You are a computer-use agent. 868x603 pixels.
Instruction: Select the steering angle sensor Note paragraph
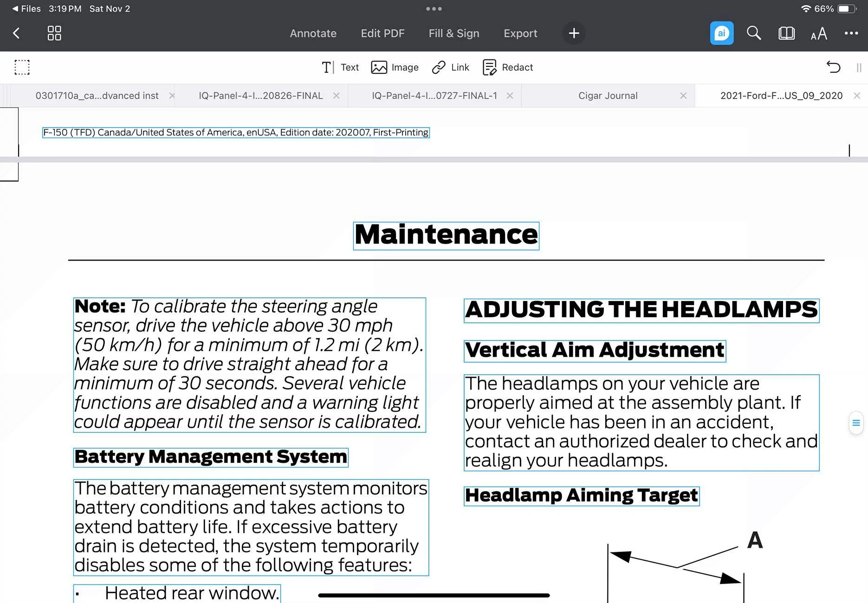coord(250,365)
